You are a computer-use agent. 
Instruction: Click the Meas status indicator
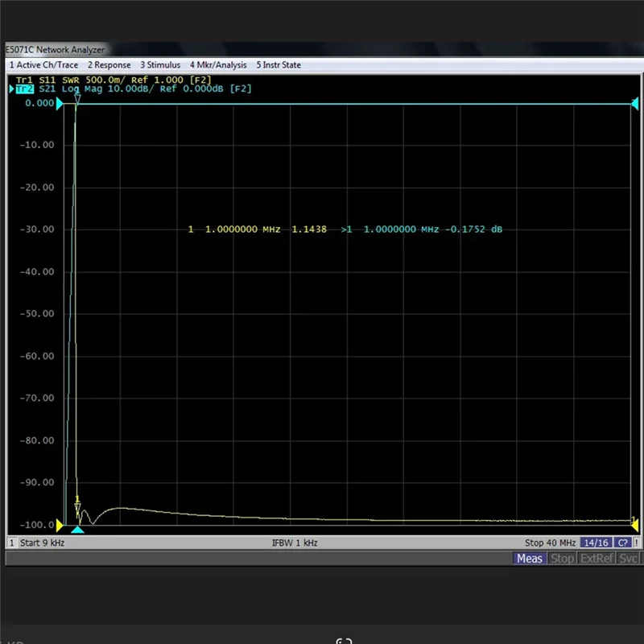pyautogui.click(x=530, y=558)
